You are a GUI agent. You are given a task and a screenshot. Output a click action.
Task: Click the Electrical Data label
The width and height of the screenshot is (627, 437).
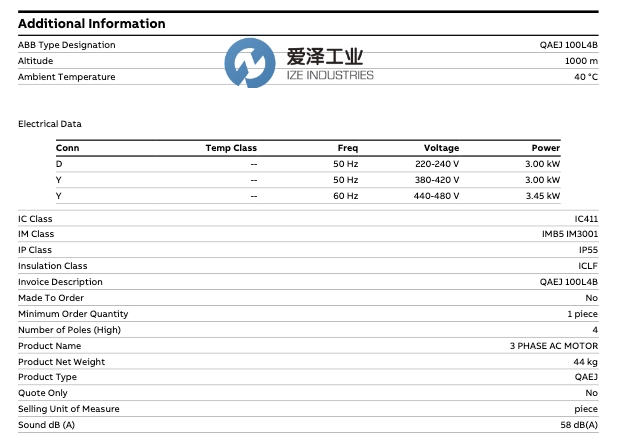[50, 124]
